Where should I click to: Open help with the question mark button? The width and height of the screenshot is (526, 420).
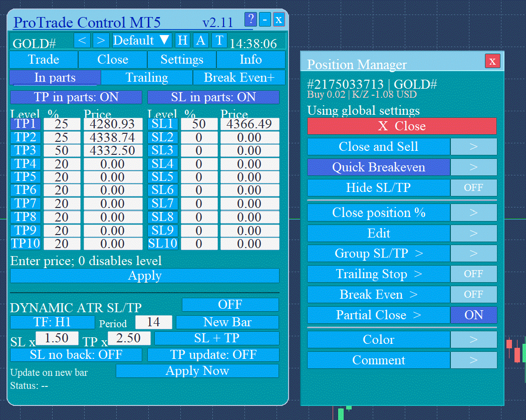click(250, 20)
